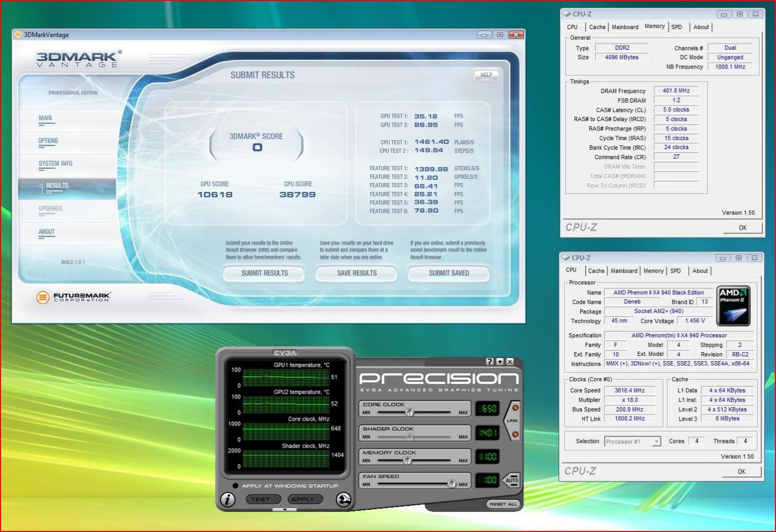Screen dimensions: 776x532
Task: Click the AMD Phenom II X4 940 name field
Action: click(658, 293)
